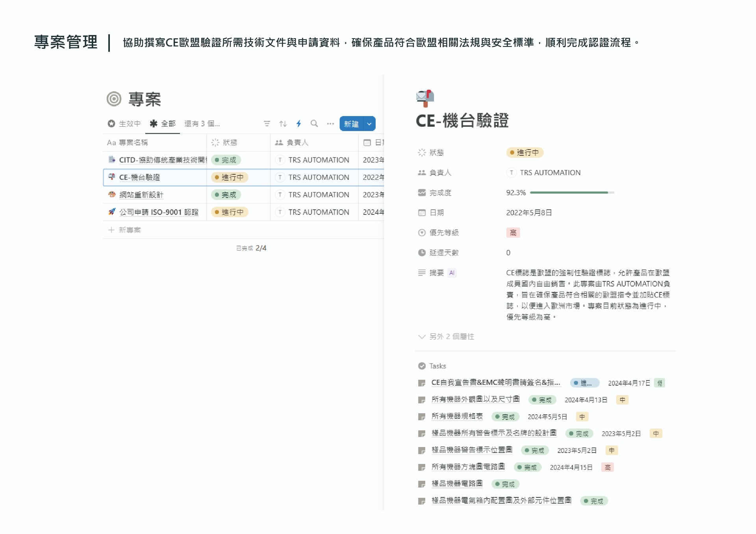Click the 高 priority tag in properties
The height and width of the screenshot is (534, 756).
[513, 233]
